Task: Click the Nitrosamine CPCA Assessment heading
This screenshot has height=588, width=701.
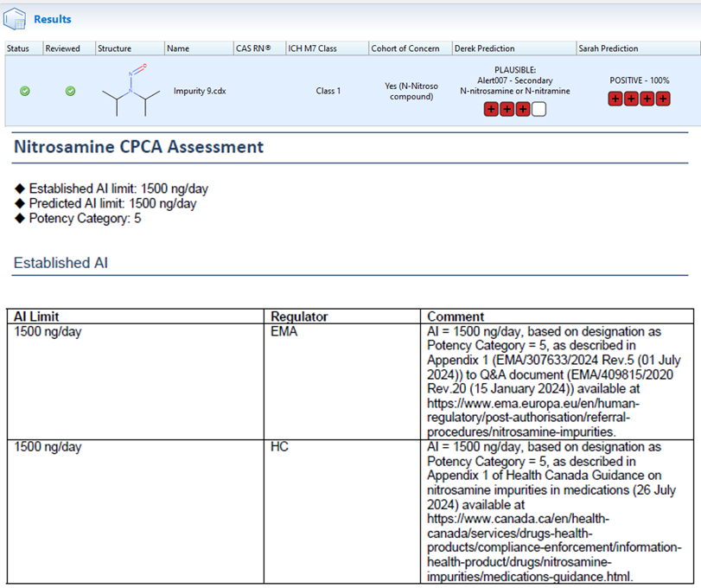Action: click(138, 147)
